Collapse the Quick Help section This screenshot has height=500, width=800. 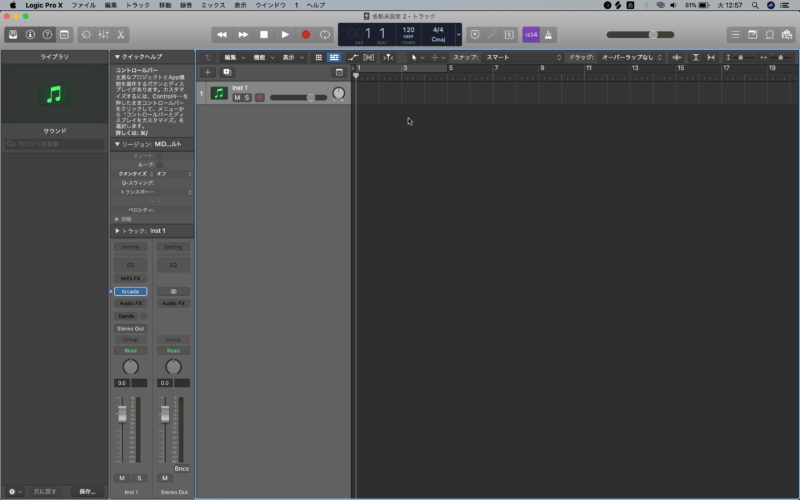(117, 57)
